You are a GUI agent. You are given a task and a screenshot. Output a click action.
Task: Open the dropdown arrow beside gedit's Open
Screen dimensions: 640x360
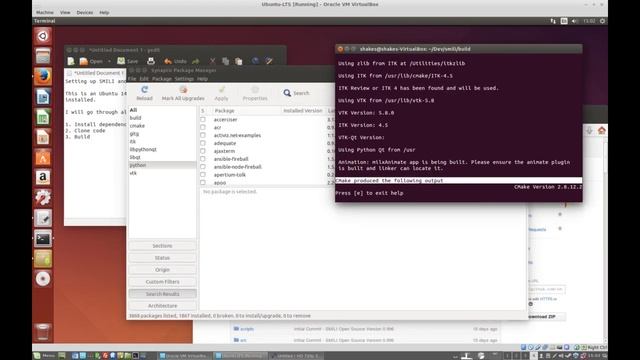(109, 62)
